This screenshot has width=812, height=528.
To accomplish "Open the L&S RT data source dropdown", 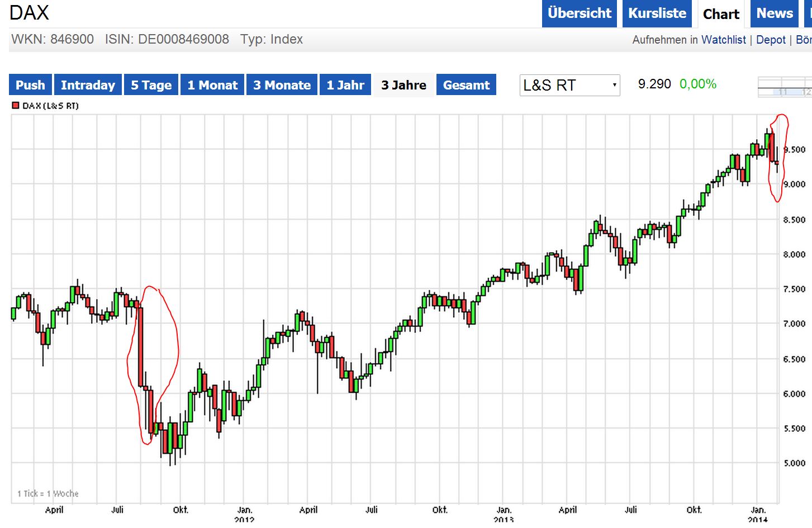I will [x=569, y=85].
